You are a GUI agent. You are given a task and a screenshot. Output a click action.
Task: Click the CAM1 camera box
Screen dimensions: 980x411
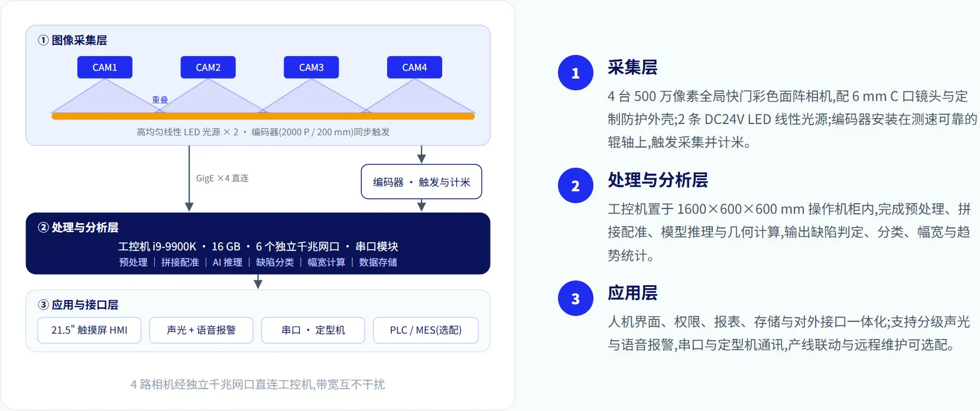pos(105,67)
